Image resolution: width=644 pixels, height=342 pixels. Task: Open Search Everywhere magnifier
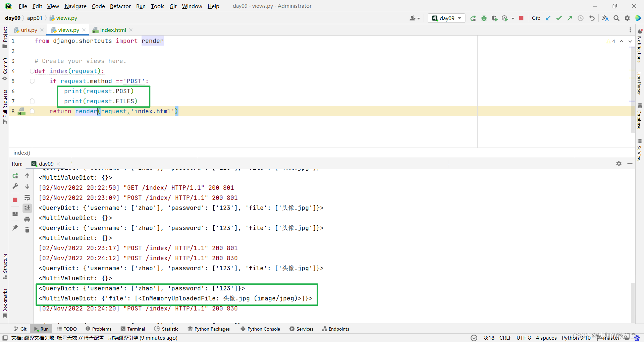pyautogui.click(x=616, y=18)
